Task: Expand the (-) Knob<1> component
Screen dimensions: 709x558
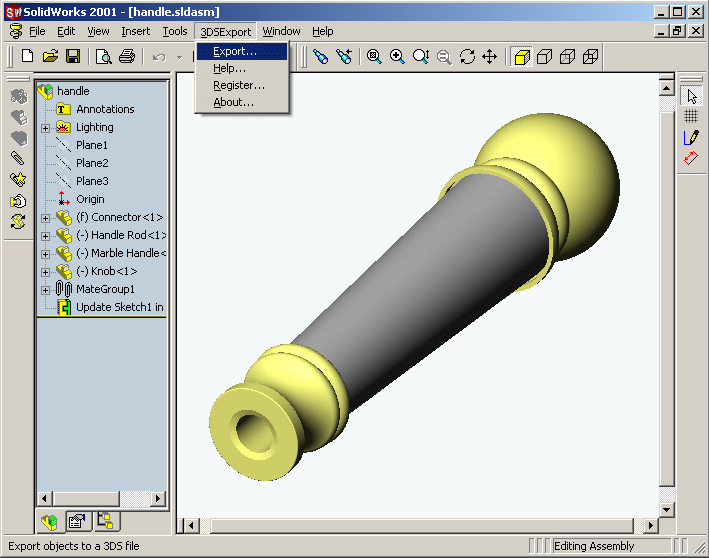Action: tap(45, 272)
